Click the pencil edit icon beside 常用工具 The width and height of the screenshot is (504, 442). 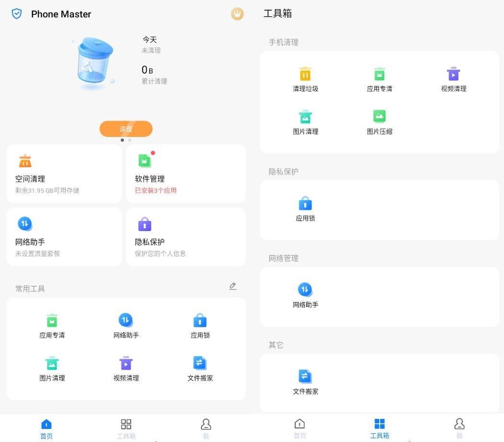[233, 286]
